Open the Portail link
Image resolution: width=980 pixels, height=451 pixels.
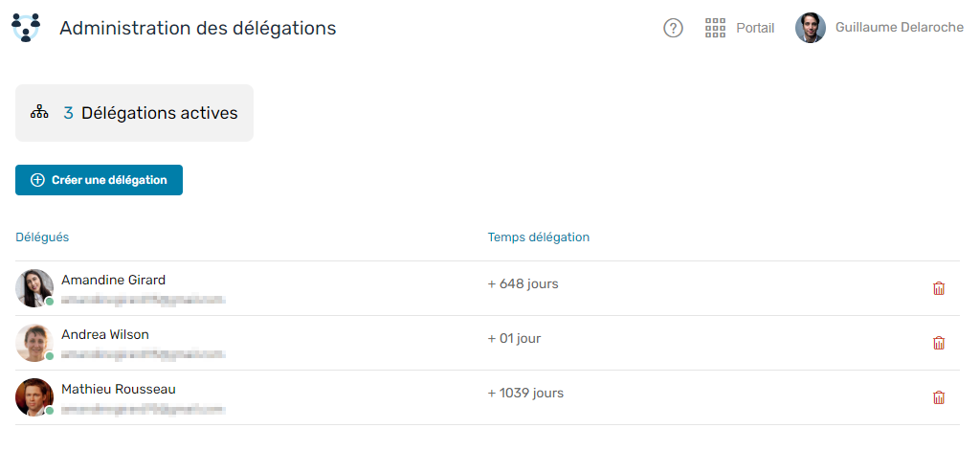pyautogui.click(x=755, y=28)
